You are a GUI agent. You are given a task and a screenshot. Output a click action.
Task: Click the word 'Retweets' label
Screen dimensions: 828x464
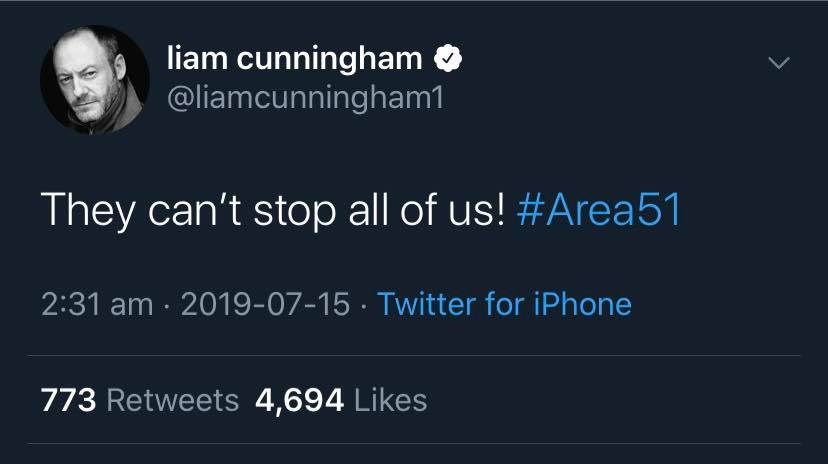click(x=173, y=400)
